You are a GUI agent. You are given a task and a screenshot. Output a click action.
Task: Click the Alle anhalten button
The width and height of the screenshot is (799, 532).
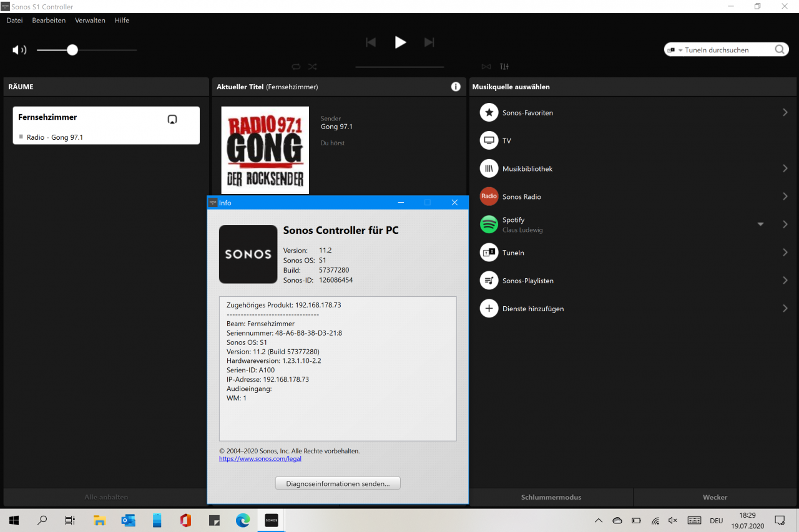coord(106,497)
